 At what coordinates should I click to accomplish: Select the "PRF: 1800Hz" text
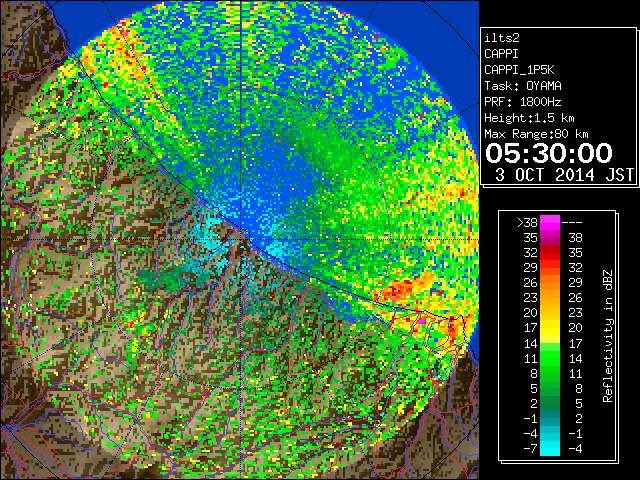(523, 102)
